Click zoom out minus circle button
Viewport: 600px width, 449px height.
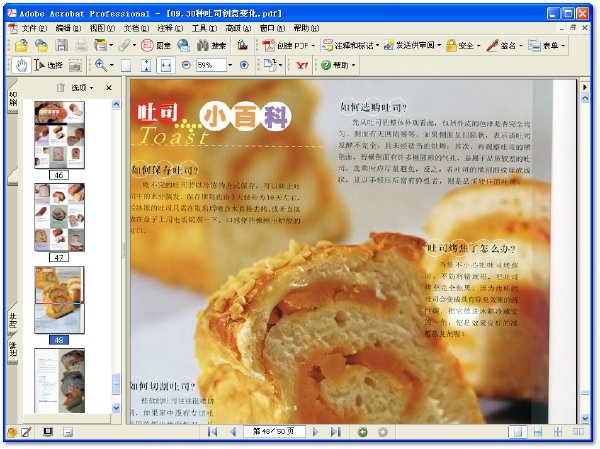pyautogui.click(x=186, y=65)
